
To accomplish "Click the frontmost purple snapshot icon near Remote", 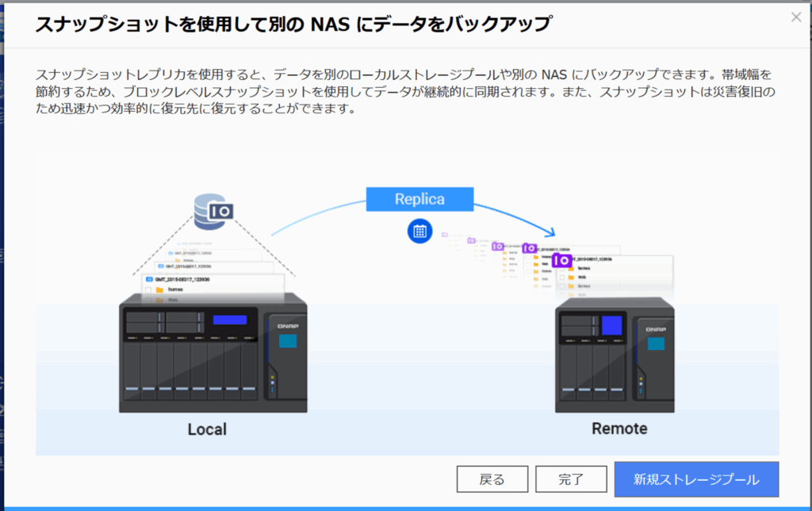I will point(561,260).
